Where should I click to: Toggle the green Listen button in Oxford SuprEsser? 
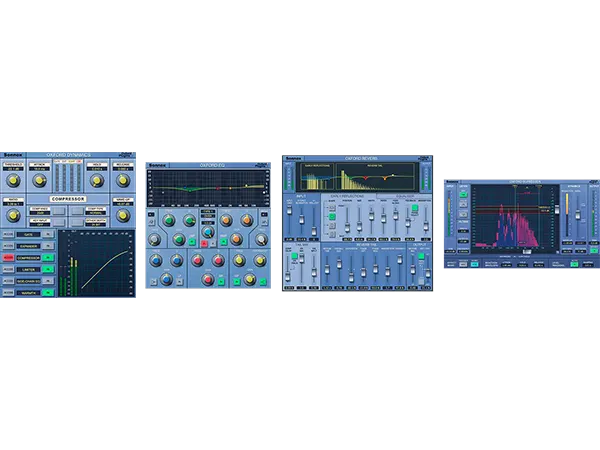pos(463,194)
